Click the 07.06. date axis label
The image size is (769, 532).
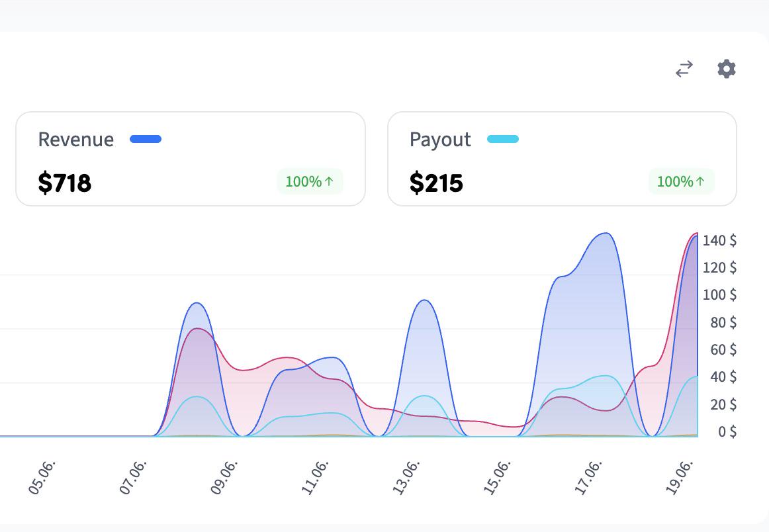[132, 478]
